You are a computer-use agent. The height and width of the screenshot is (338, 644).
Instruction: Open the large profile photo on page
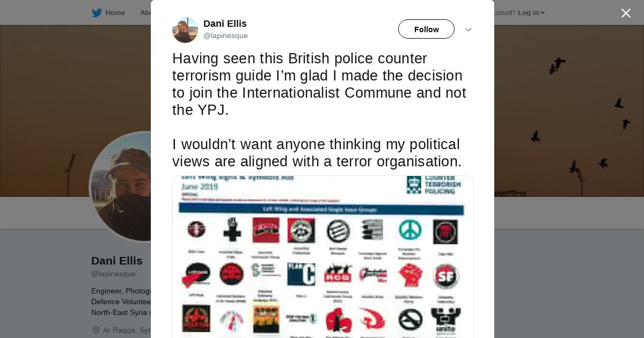(x=121, y=187)
